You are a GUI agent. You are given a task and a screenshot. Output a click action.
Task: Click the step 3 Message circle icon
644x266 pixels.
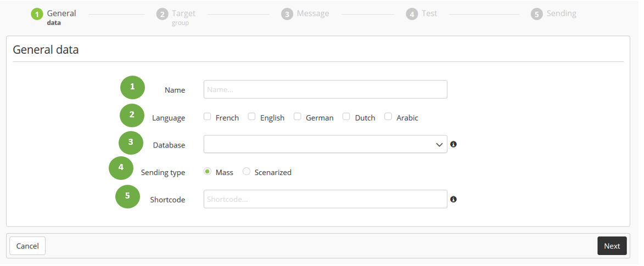287,14
